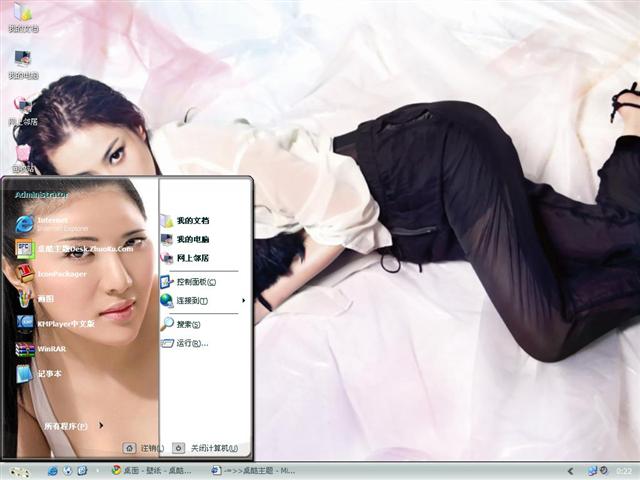Open Internet Explorer quick launch icon

pyautogui.click(x=53, y=471)
